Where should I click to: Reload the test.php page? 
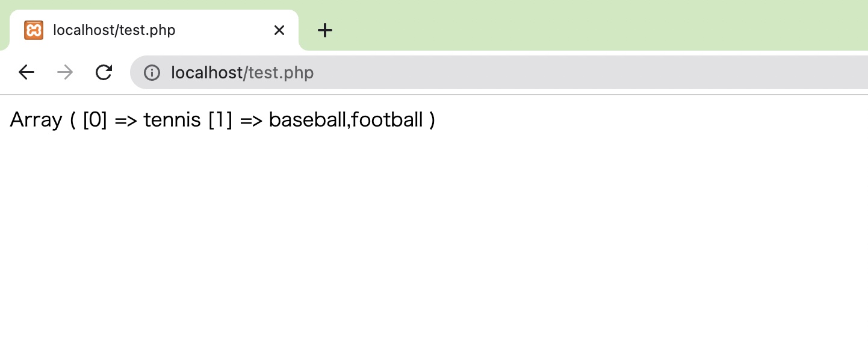104,72
